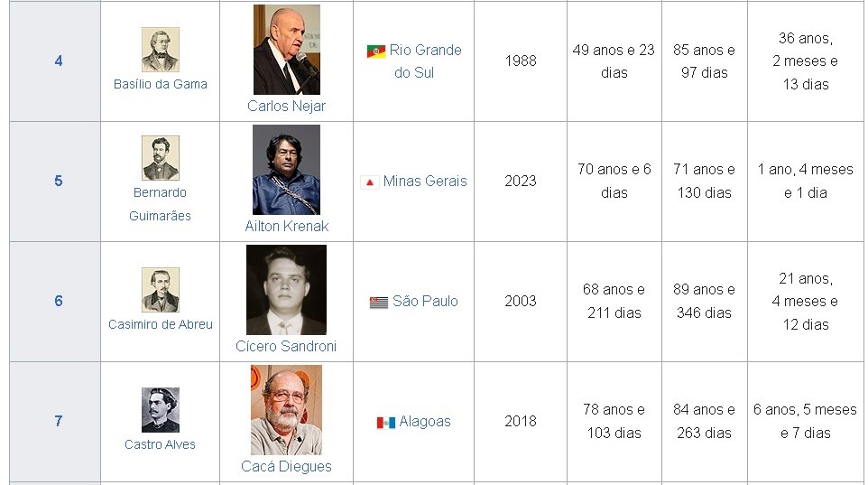View the Ailton Krenak photo

pos(286,170)
